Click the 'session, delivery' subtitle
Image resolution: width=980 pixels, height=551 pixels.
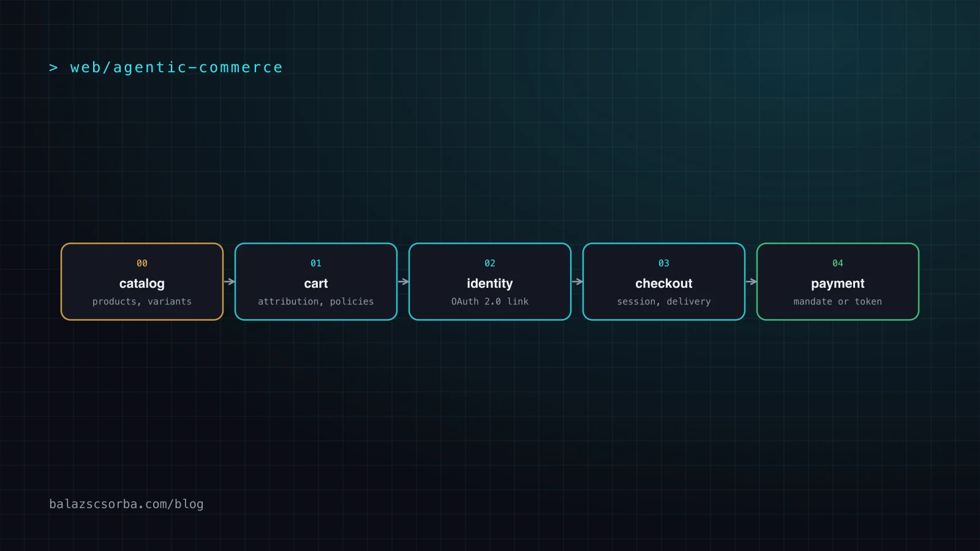(x=664, y=301)
